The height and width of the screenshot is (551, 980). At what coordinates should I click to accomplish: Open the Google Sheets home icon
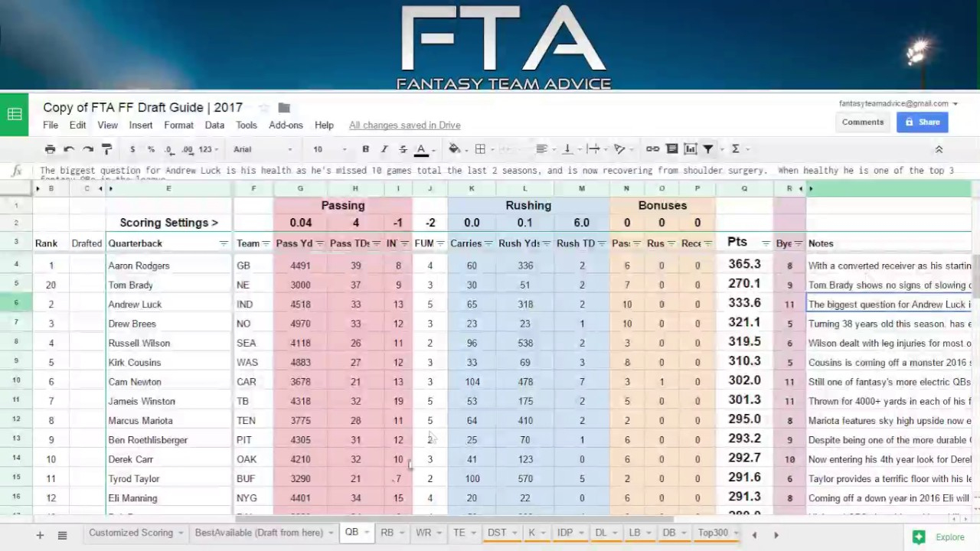14,115
